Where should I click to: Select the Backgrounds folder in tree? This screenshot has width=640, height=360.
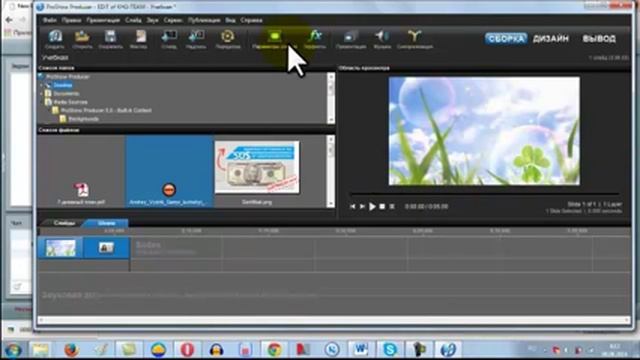(83, 119)
